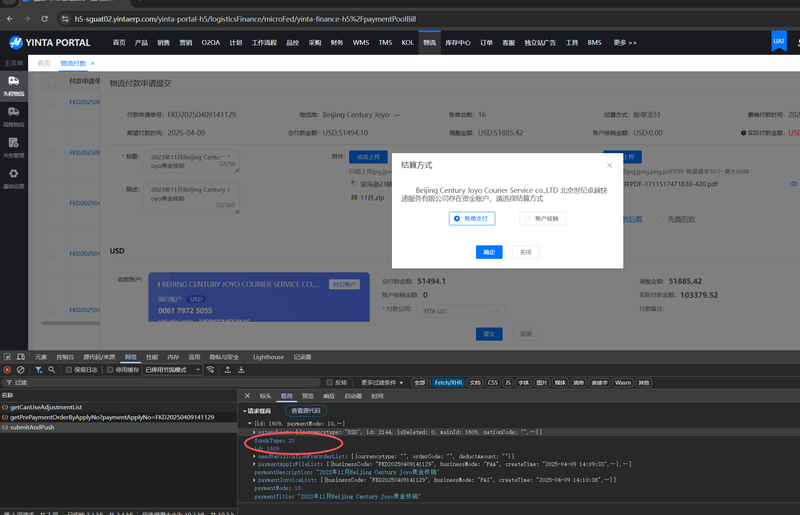Toggle 保留日志 checkbox in DevTools
Viewport: 800px width, 515px height.
[67, 369]
